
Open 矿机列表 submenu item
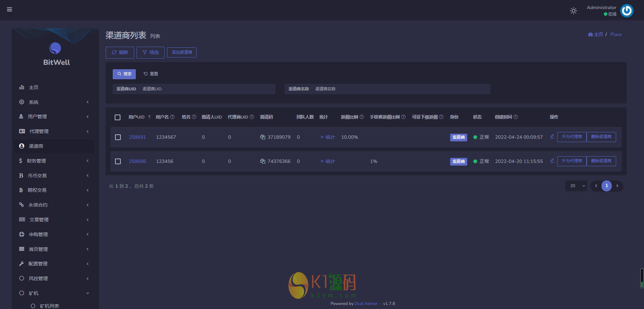pos(54,306)
